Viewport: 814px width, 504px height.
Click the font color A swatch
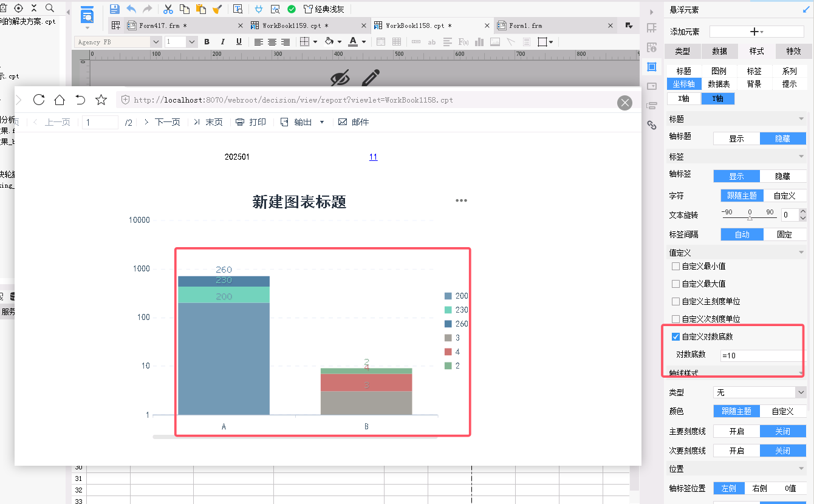pos(353,42)
